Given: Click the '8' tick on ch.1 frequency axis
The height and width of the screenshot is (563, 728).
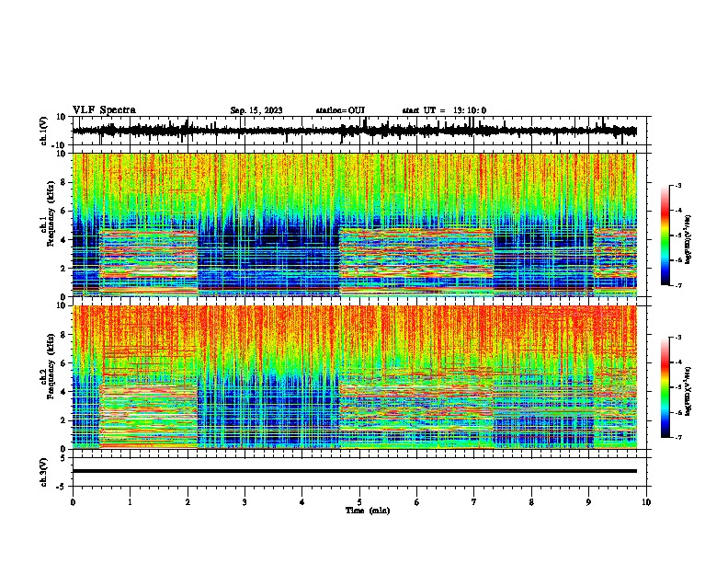Looking at the screenshot, I should pos(64,182).
